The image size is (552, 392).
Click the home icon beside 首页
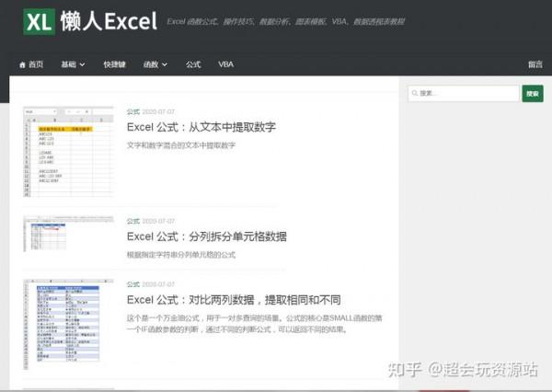coord(23,64)
